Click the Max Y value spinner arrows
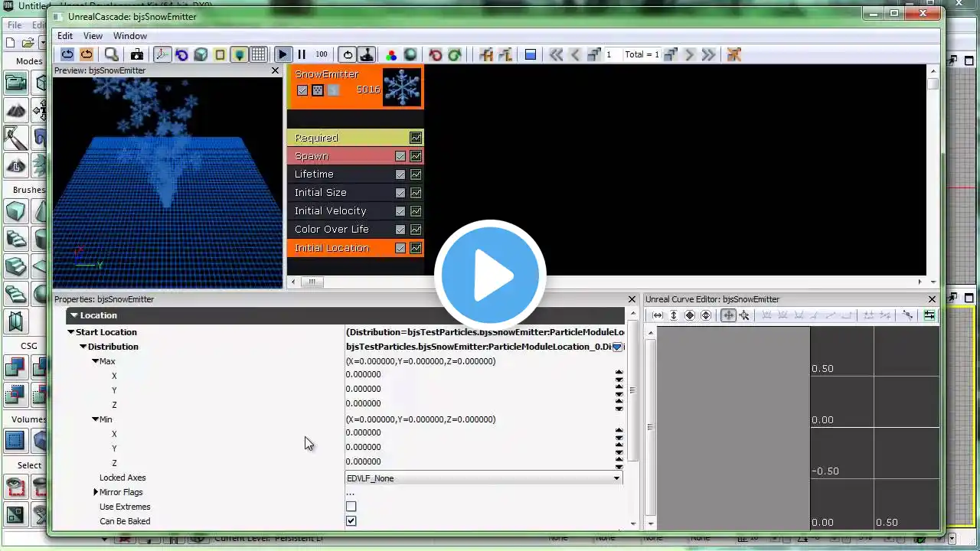Image resolution: width=980 pixels, height=551 pixels. coord(619,390)
